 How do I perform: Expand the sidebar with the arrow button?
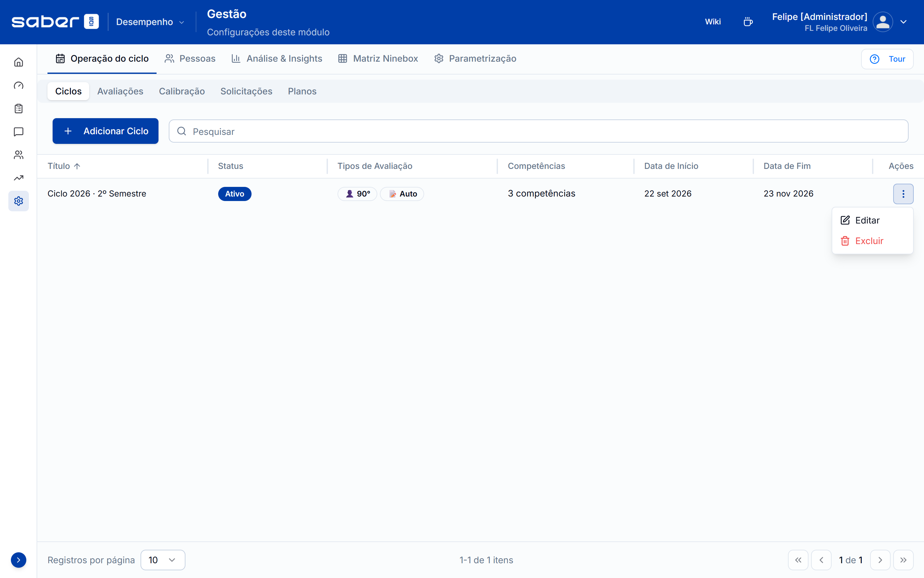tap(18, 560)
